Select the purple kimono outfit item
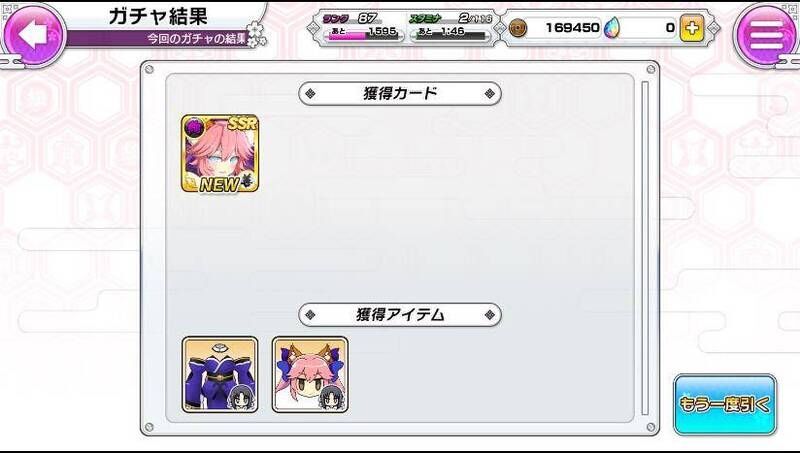This screenshot has width=800, height=453. pos(220,374)
